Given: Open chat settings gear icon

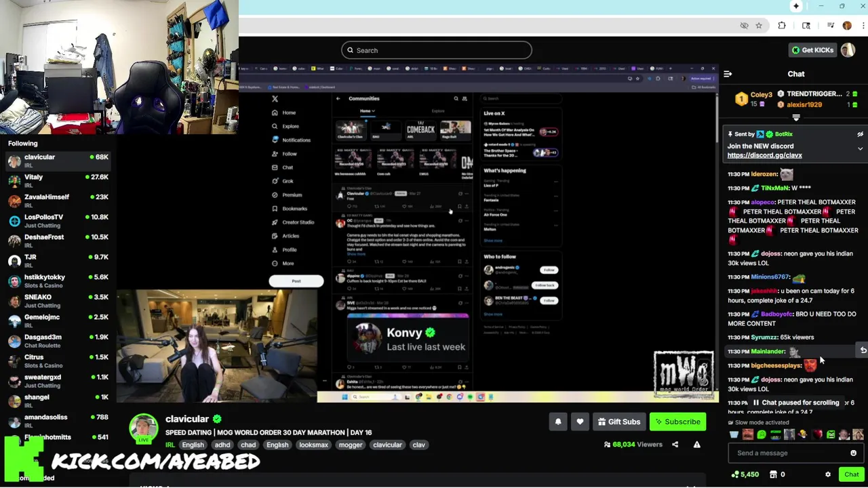Looking at the screenshot, I should (827, 474).
